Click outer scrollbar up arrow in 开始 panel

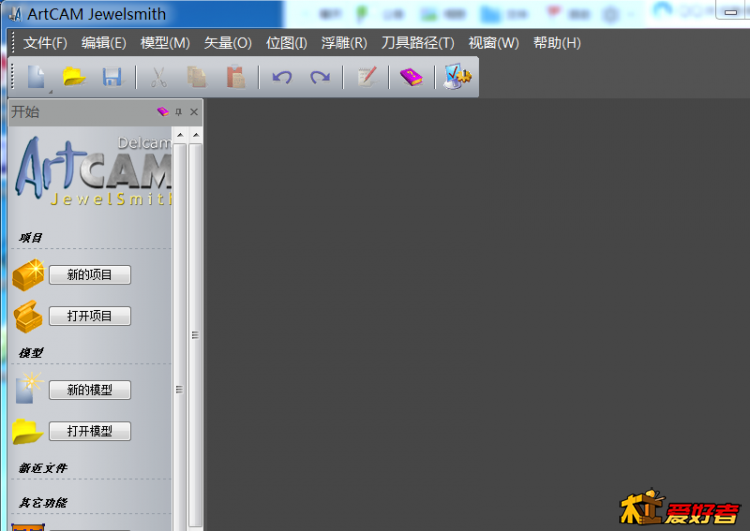point(196,135)
